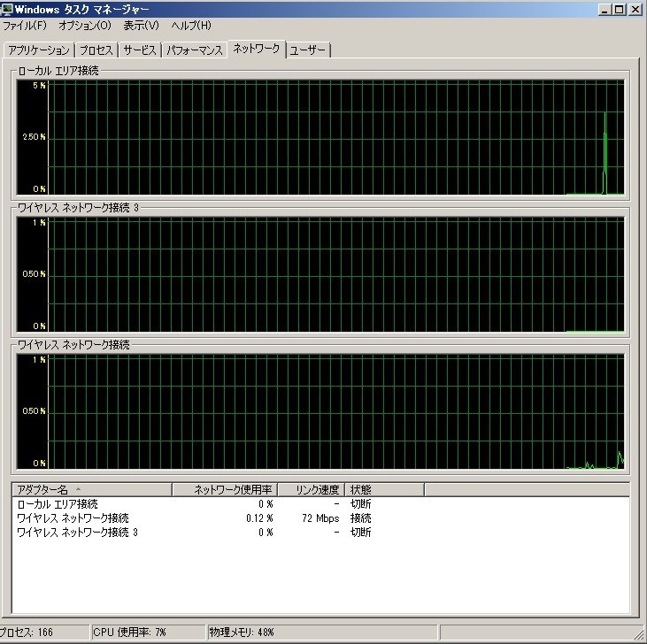Sort by リンク速度 column header
The height and width of the screenshot is (644, 647).
click(x=312, y=490)
